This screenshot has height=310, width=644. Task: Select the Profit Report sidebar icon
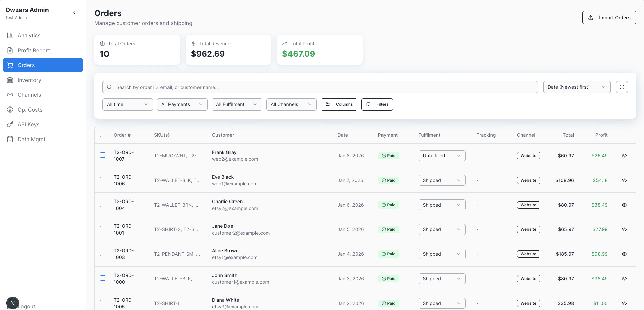(10, 50)
